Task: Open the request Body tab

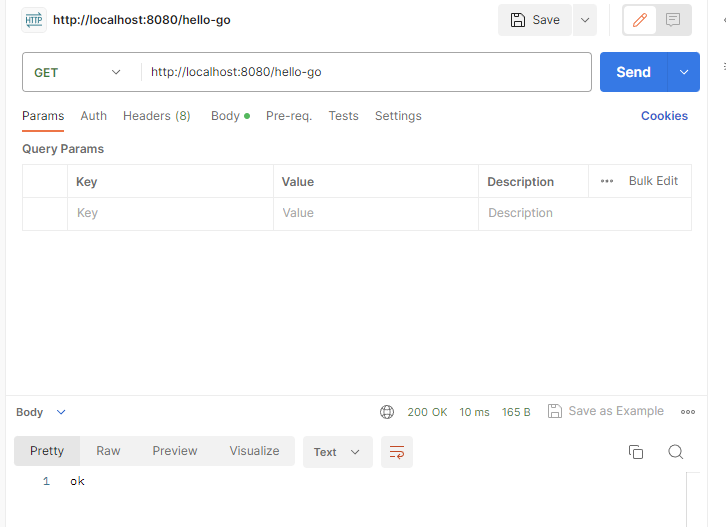Action: click(230, 116)
